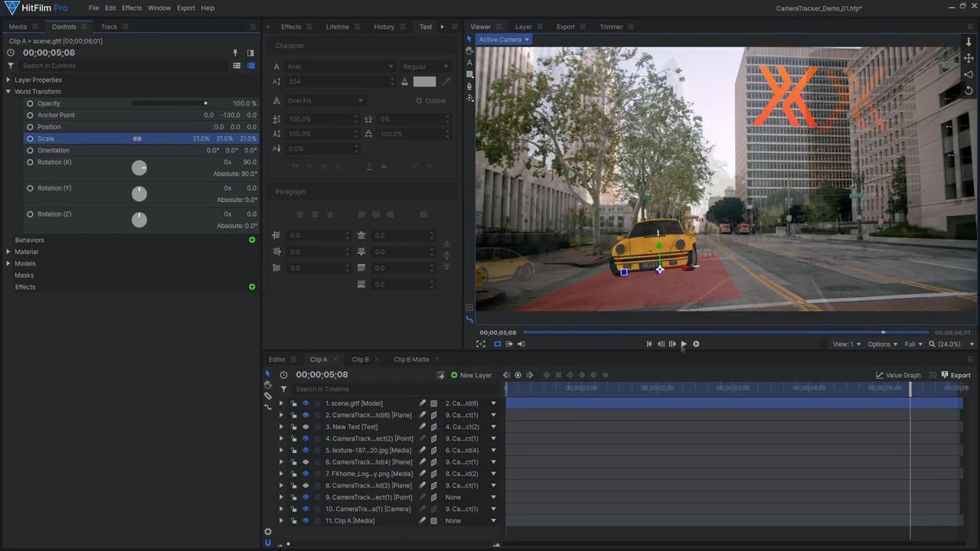Viewport: 980px width, 551px height.
Task: Open the Viewer Options dropdown
Action: click(882, 344)
